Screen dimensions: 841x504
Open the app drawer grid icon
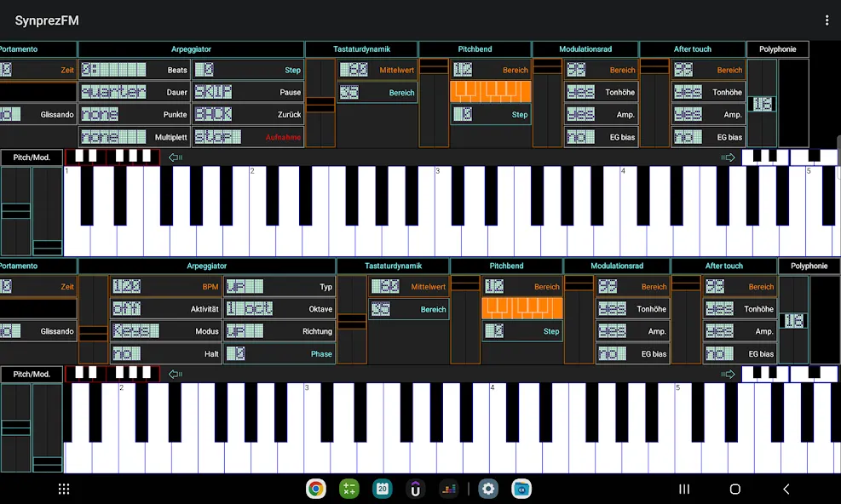coord(64,489)
